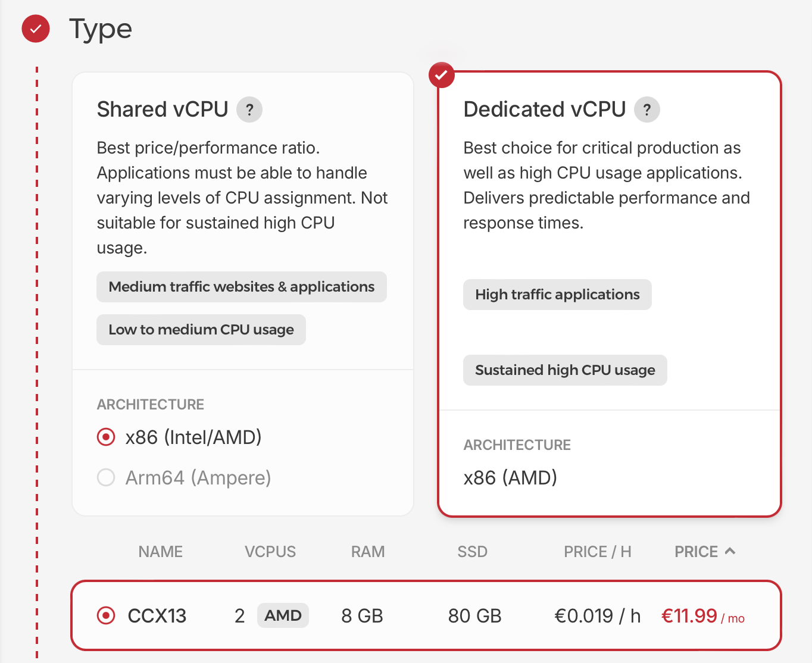The image size is (812, 663).
Task: Select Arm64 (Ampere) architecture radio
Action: pos(106,477)
